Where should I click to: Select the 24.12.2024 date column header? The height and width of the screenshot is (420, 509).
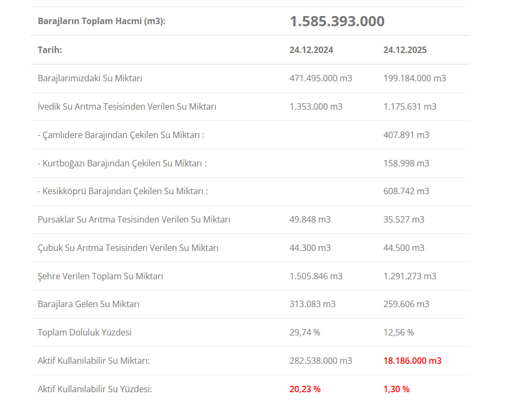[x=311, y=50]
